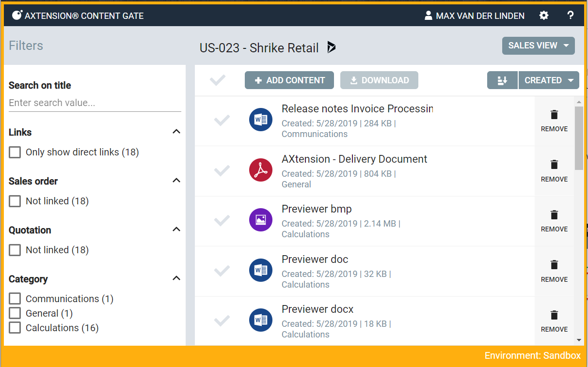
Task: Tick the Calculations category checkbox
Action: click(15, 328)
